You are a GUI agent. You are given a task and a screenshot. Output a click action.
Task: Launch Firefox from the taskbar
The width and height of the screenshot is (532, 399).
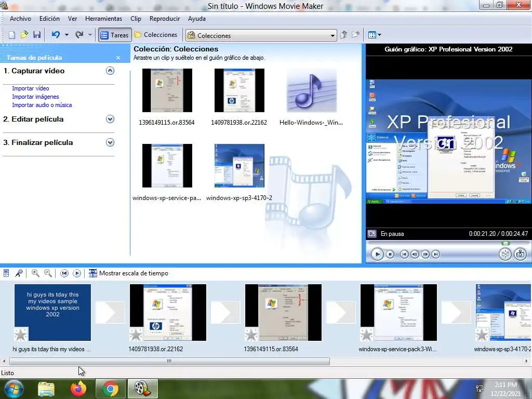point(78,389)
